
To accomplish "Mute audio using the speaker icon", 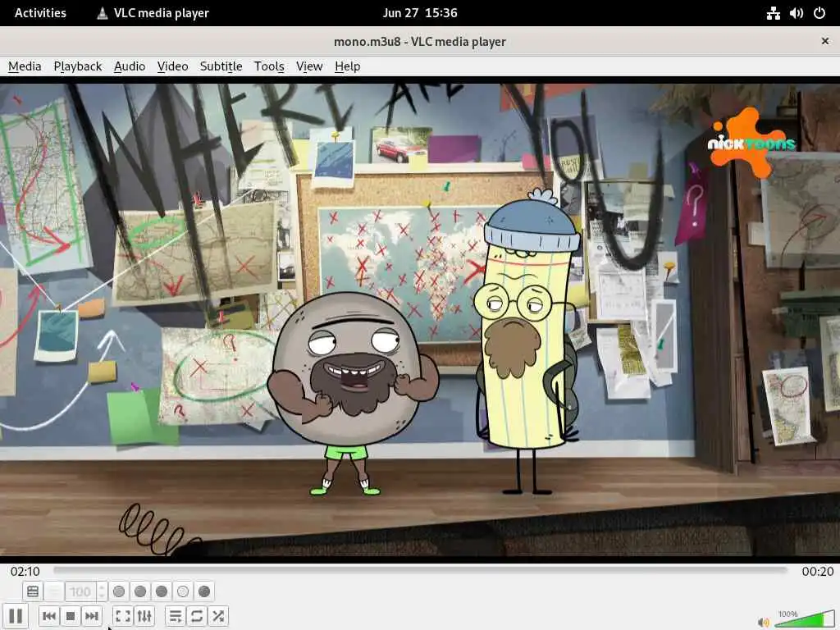I will coord(764,622).
